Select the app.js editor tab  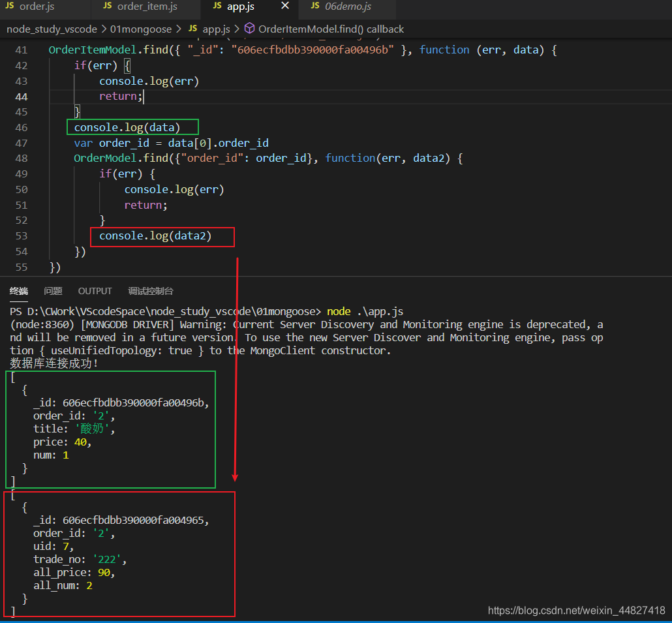point(241,7)
